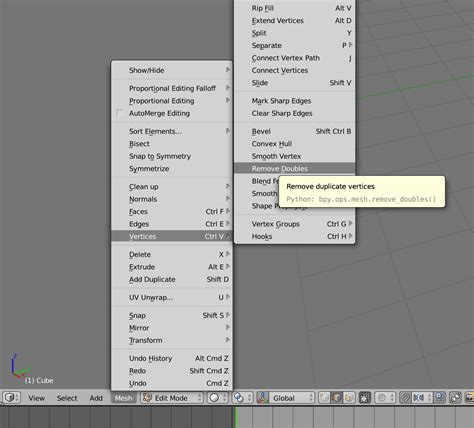The height and width of the screenshot is (428, 474).
Task: Choose Extend Vertices
Action: coord(295,21)
